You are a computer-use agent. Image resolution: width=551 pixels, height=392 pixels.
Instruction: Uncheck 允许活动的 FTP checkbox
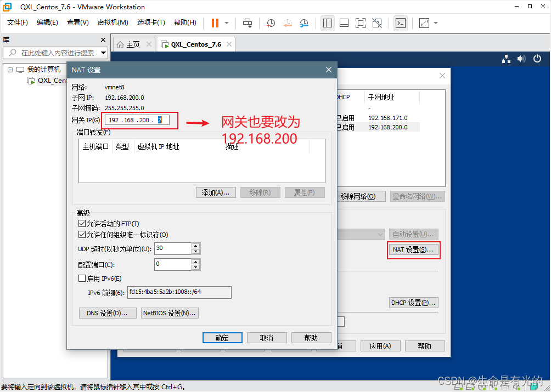pos(82,224)
